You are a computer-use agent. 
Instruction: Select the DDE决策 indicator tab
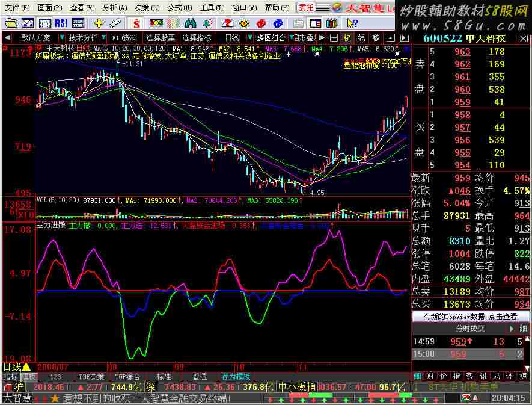[x=91, y=377]
